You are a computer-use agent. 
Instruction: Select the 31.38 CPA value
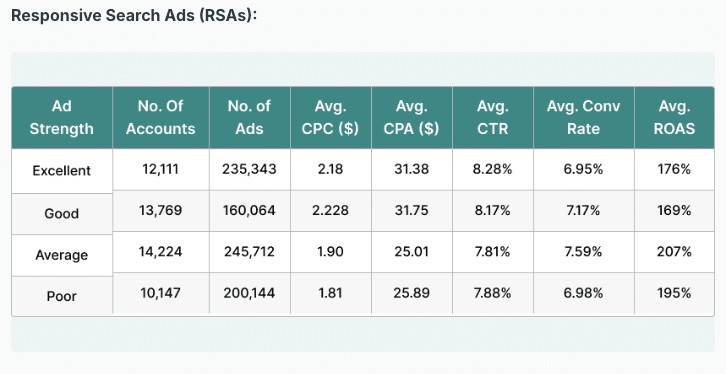coord(412,169)
